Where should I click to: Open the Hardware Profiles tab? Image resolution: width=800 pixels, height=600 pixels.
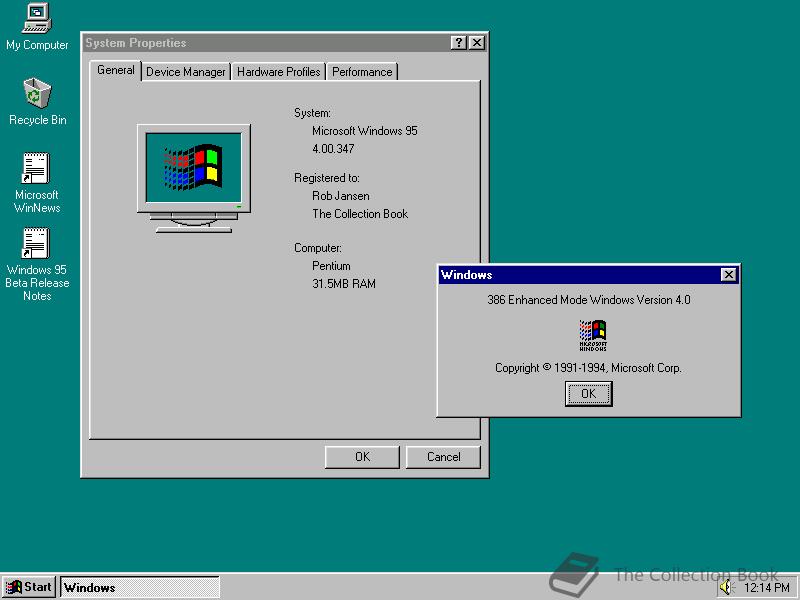tap(279, 72)
